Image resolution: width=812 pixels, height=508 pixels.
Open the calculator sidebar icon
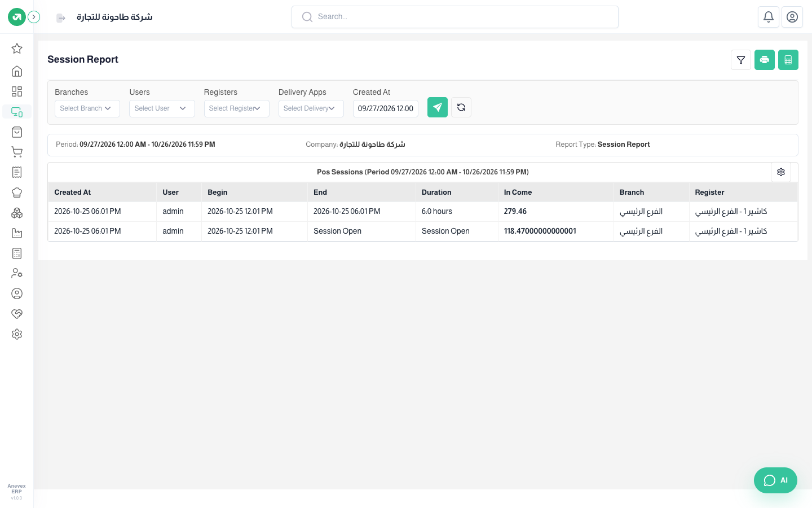point(17,253)
